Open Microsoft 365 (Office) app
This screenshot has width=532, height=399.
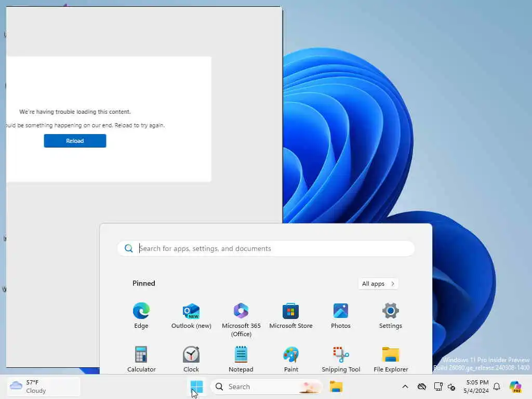click(241, 320)
